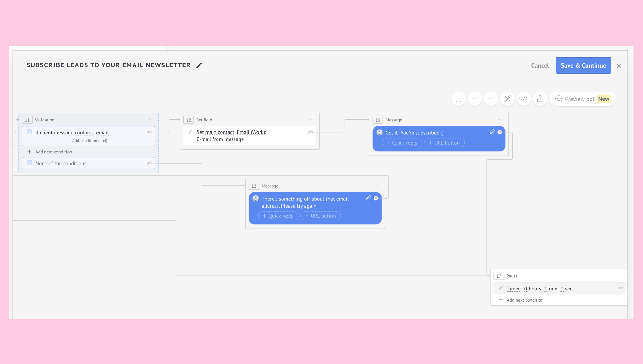643x364 pixels.
Task: Zoom in on the canvas
Action: coord(475,99)
